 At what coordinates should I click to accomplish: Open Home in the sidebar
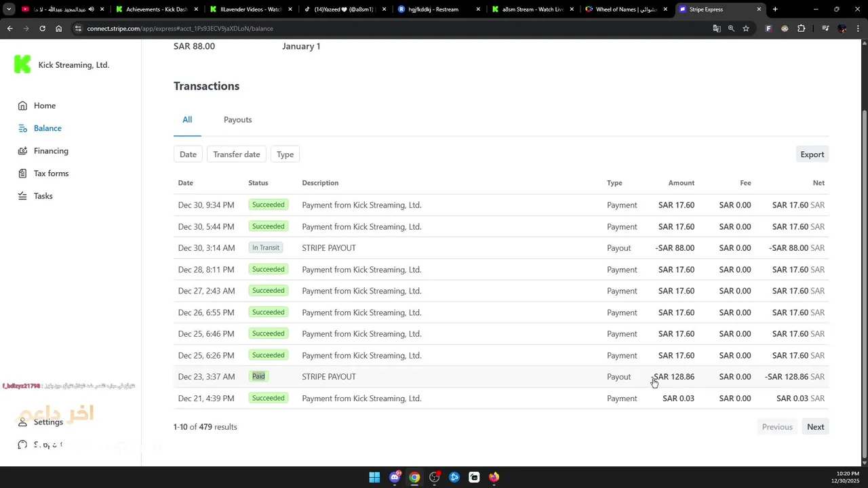45,106
